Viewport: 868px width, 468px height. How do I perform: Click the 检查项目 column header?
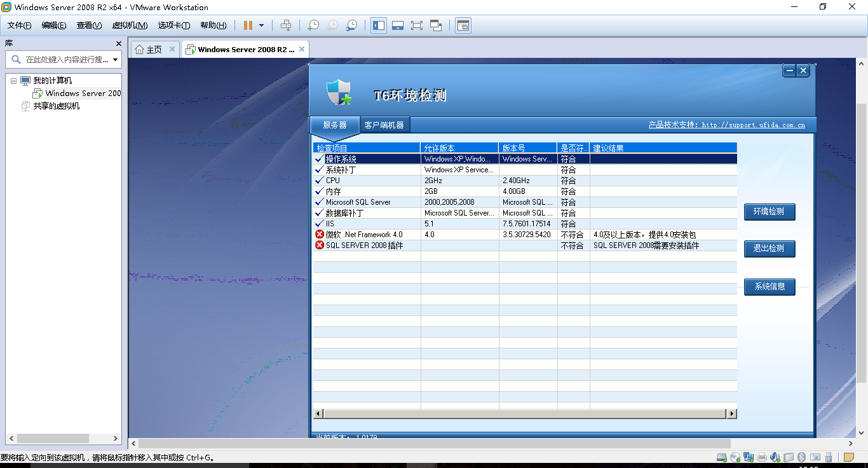tap(367, 148)
